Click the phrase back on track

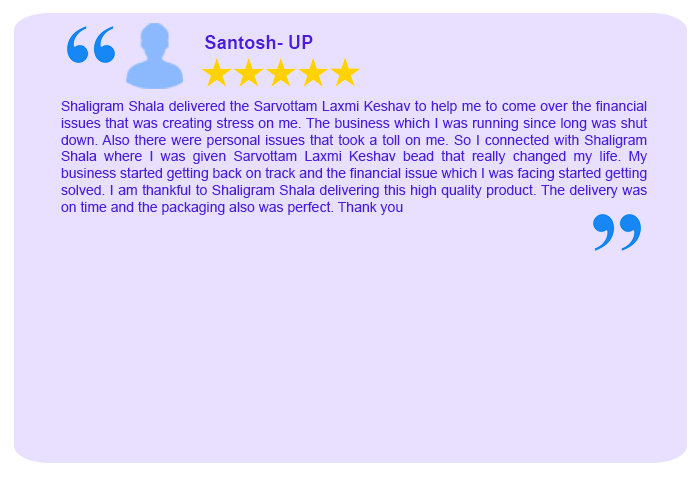(254, 173)
